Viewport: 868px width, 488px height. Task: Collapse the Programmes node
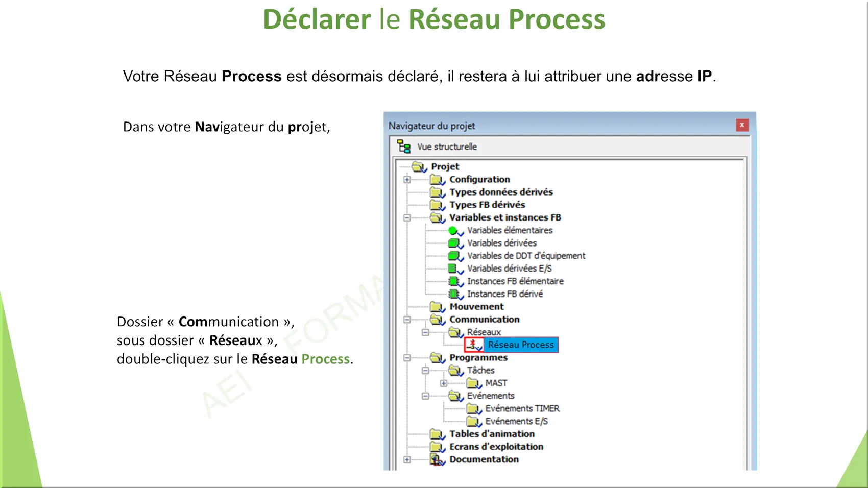[x=407, y=358]
